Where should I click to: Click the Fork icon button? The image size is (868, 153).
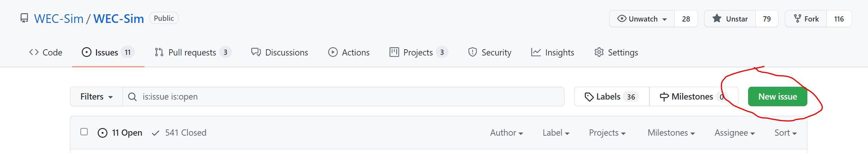pos(798,19)
